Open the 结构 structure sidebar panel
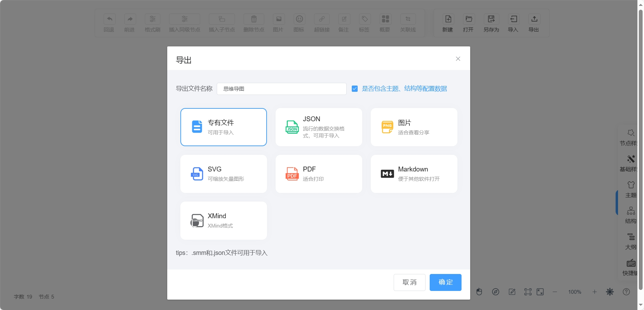This screenshot has height=310, width=644. (631, 215)
